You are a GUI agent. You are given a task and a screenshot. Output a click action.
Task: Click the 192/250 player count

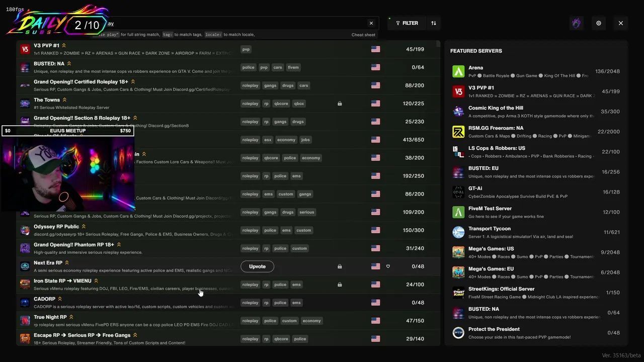[415, 176]
